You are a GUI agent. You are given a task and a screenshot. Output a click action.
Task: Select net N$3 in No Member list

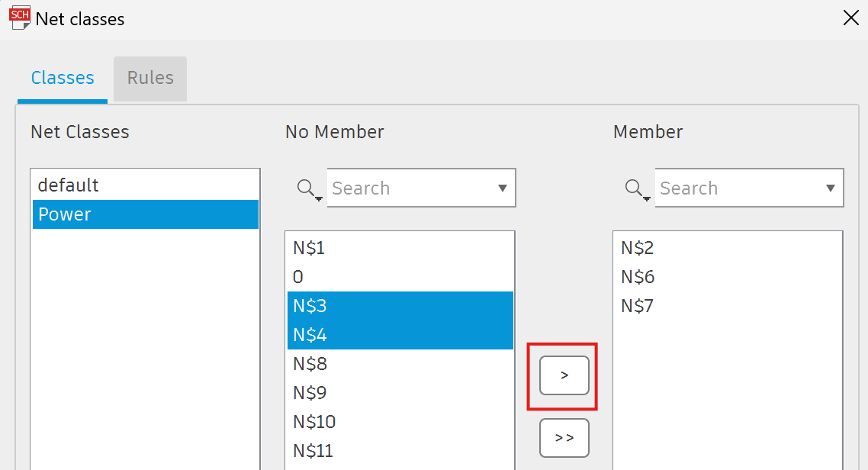400,306
